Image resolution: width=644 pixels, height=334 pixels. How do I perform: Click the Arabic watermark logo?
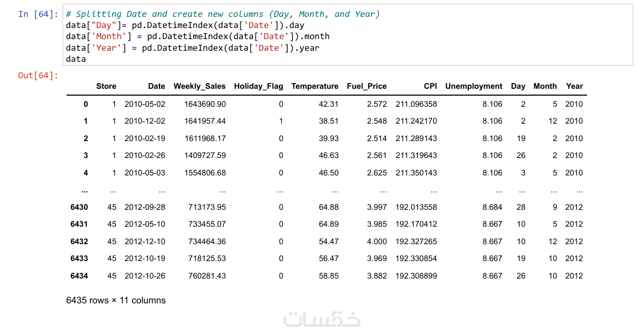pyautogui.click(x=322, y=319)
